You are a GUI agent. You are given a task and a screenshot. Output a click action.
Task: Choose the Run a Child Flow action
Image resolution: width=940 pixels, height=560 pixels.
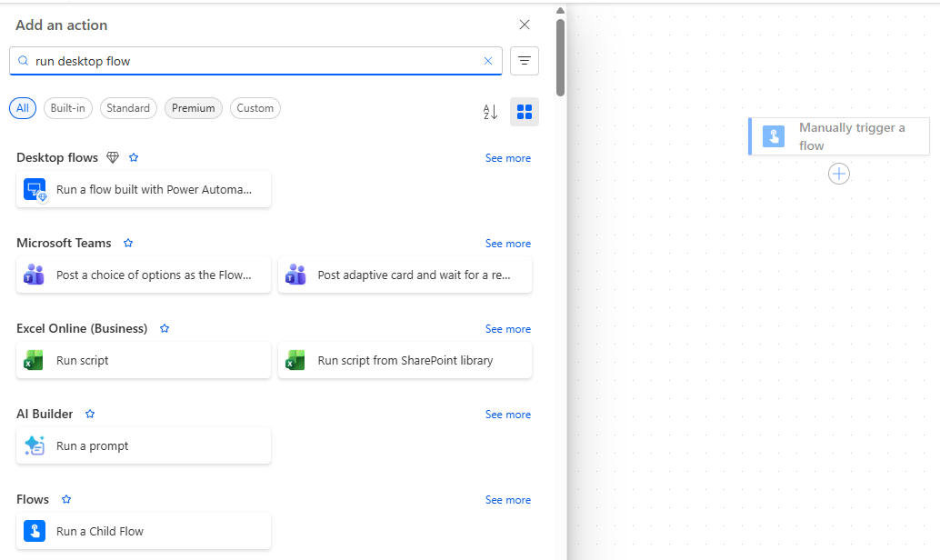coord(144,531)
